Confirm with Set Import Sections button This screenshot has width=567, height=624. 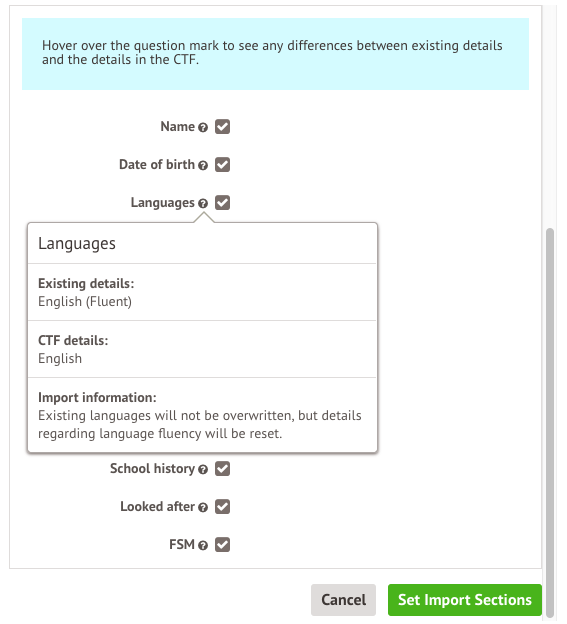coord(465,600)
